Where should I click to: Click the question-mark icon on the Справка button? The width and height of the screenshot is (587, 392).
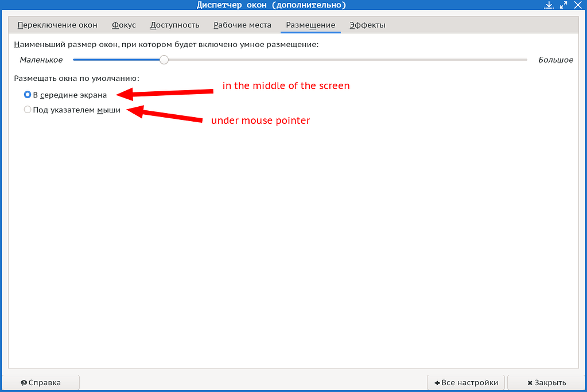[x=22, y=382]
